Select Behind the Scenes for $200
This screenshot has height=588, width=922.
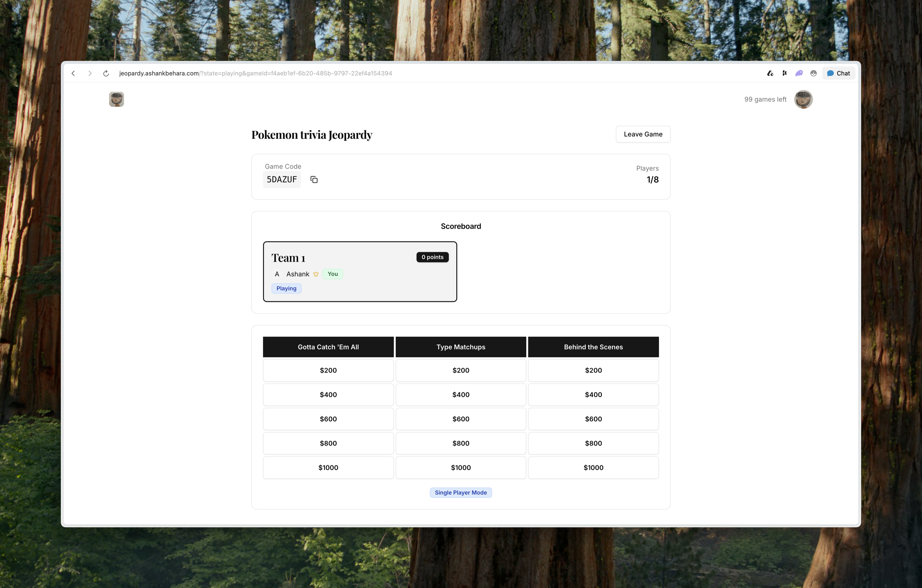coord(593,370)
